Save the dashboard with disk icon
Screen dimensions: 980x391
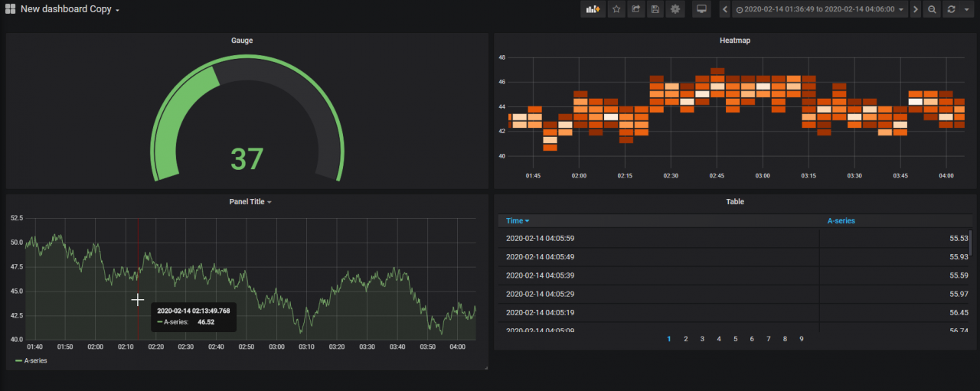[x=655, y=9]
